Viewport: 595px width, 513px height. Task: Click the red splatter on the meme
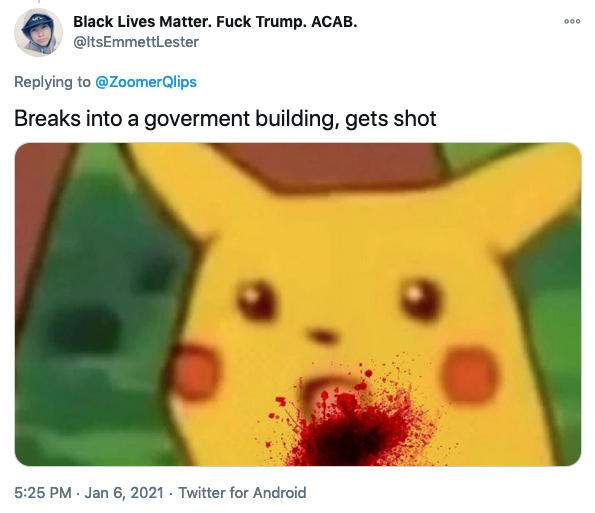[x=353, y=421]
